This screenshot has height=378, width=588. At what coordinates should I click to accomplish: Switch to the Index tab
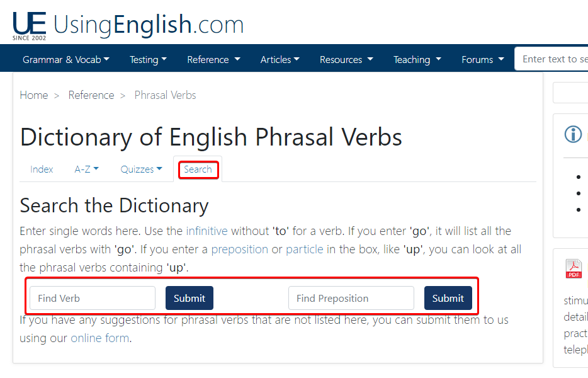point(42,169)
